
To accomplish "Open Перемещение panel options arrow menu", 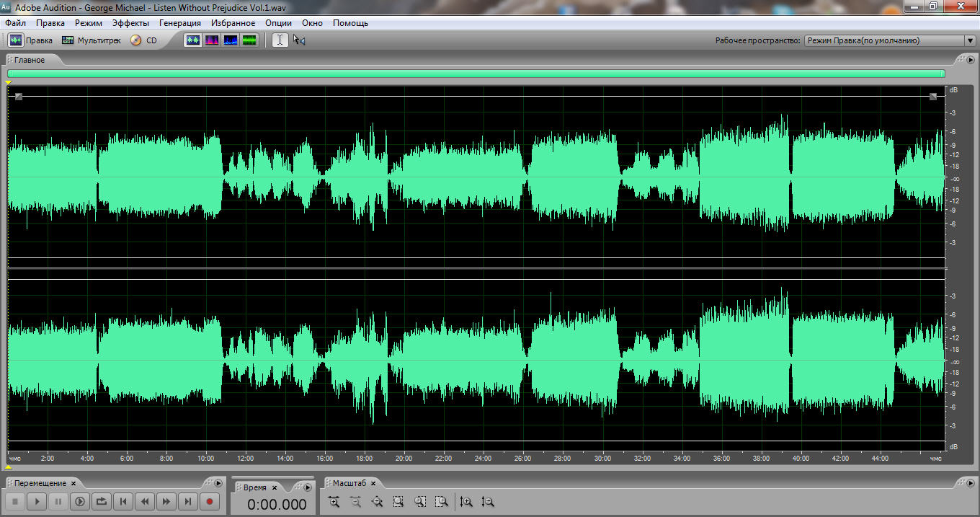I will pos(218,483).
